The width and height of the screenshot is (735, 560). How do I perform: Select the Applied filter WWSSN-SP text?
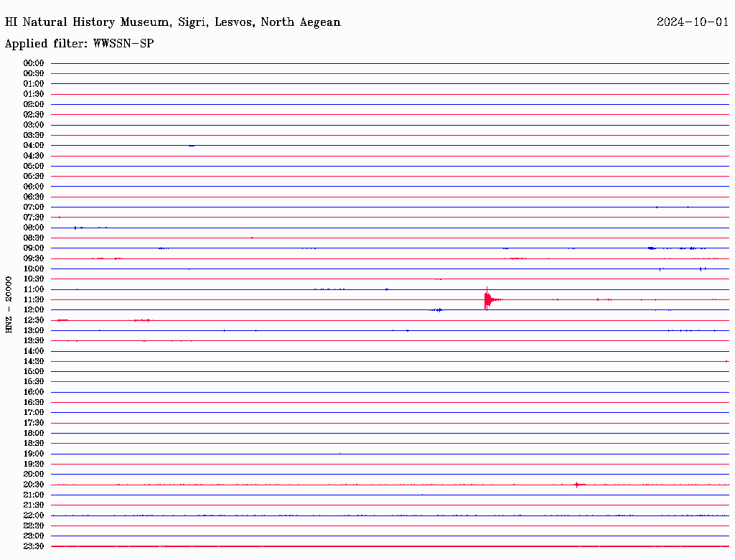[x=79, y=44]
